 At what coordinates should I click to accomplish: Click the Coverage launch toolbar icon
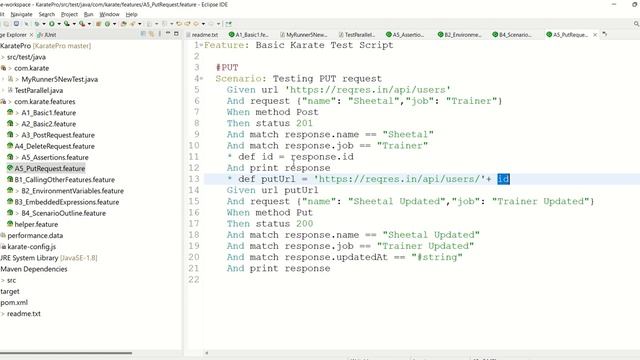click(x=67, y=24)
